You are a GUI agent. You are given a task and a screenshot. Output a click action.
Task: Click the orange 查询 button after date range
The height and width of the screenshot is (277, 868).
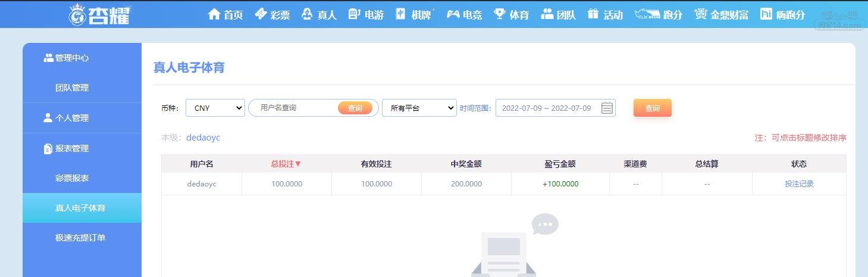point(653,108)
